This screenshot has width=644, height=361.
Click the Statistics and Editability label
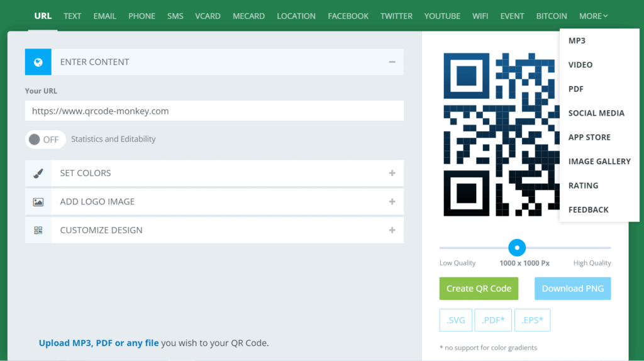(x=113, y=139)
